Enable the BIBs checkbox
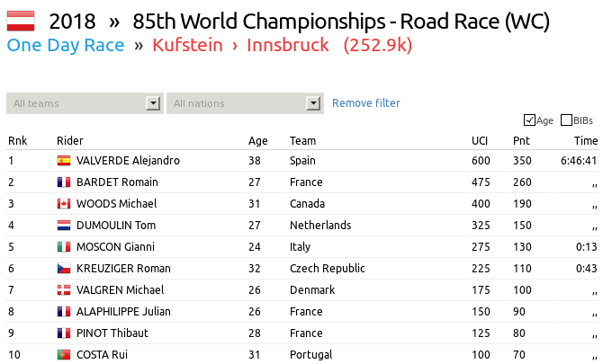Image resolution: width=603 pixels, height=364 pixels. (x=566, y=120)
